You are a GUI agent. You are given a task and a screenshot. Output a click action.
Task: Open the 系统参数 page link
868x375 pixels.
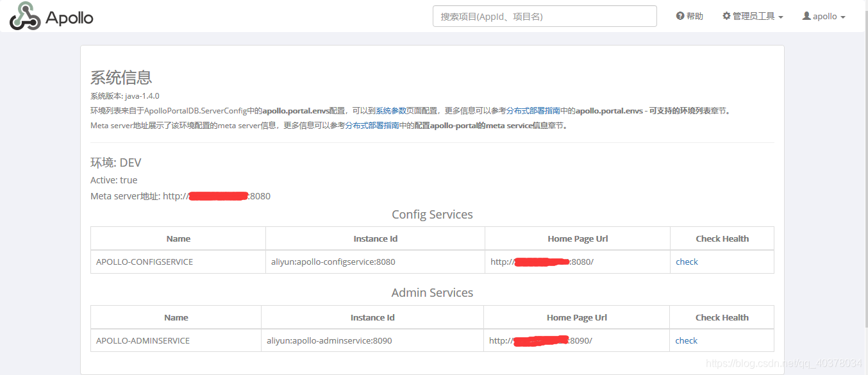392,110
